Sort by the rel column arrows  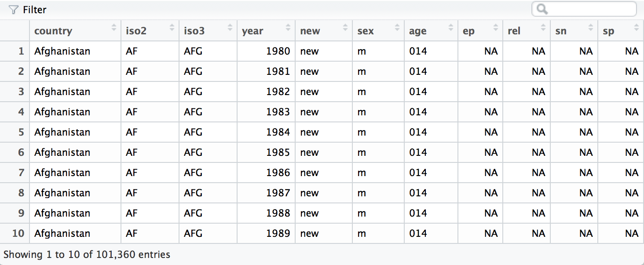tap(544, 28)
